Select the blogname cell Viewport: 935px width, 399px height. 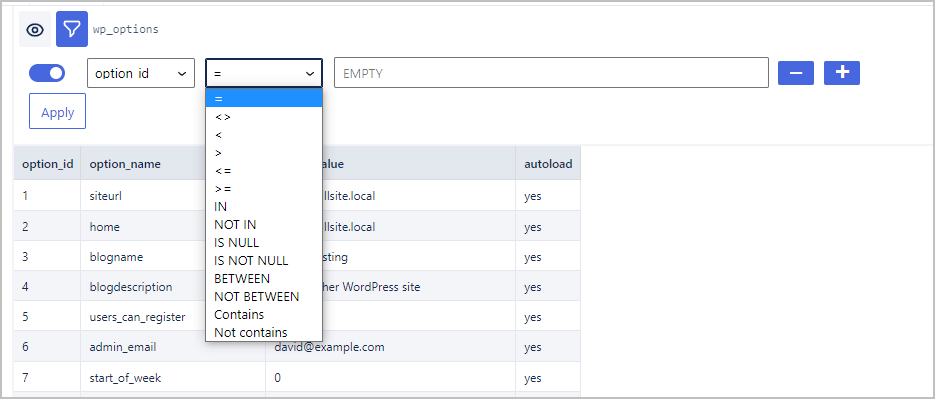click(143, 256)
